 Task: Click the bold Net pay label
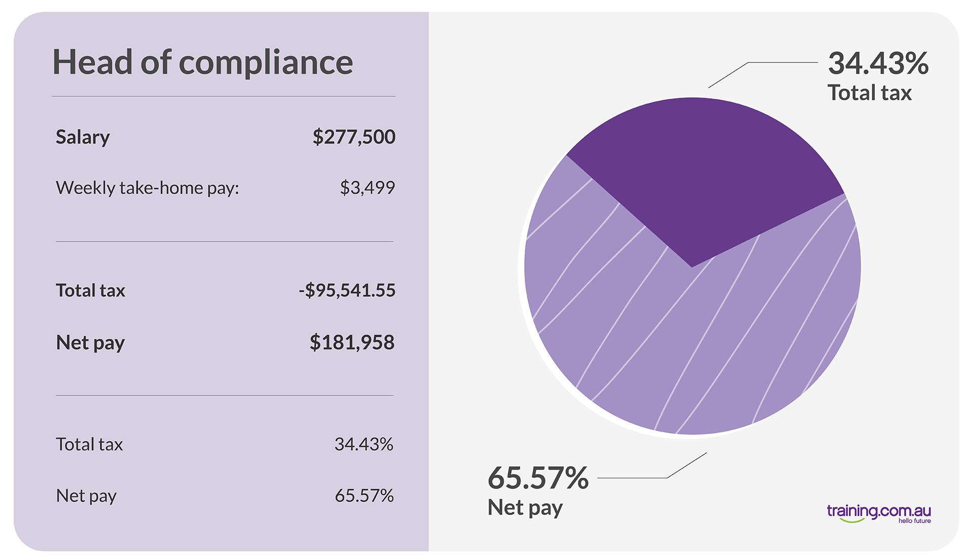coord(90,343)
